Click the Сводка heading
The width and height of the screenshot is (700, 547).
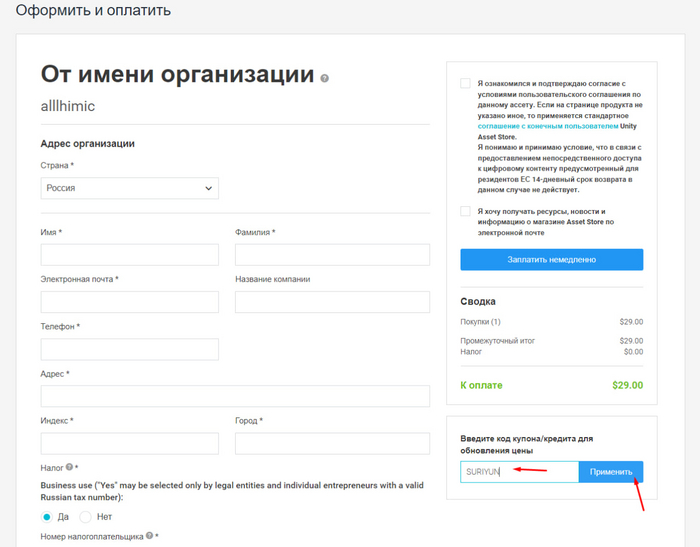[x=478, y=301]
